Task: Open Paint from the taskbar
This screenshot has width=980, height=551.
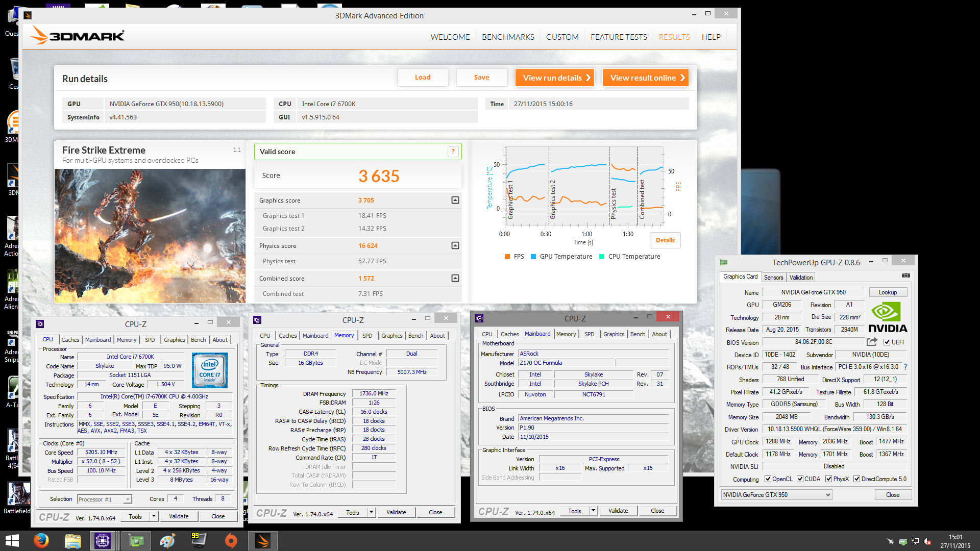Action: pos(167,541)
